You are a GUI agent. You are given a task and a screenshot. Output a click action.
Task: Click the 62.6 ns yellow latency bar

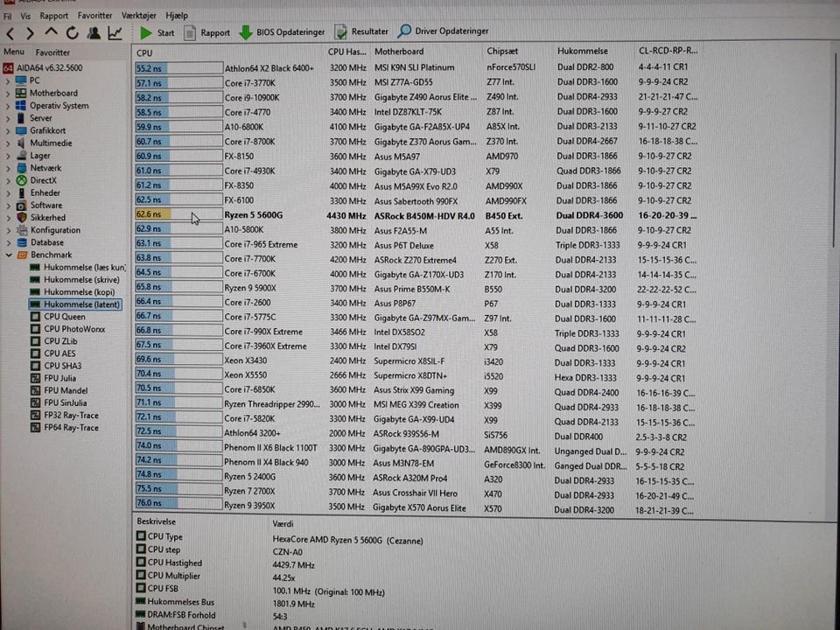tap(153, 214)
